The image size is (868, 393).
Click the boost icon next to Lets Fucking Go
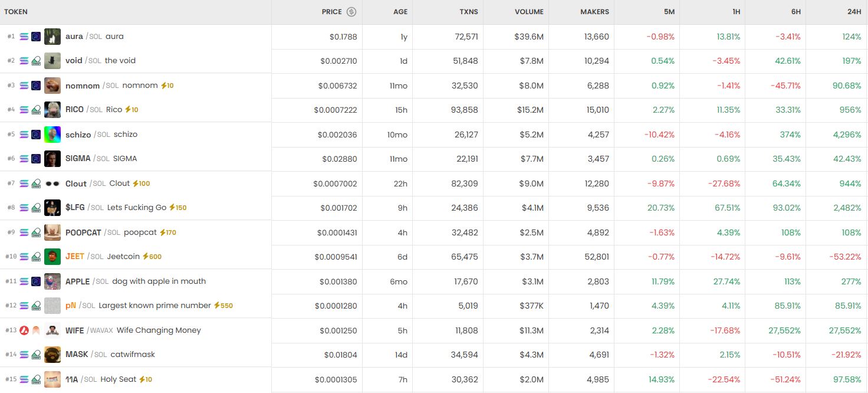click(172, 208)
